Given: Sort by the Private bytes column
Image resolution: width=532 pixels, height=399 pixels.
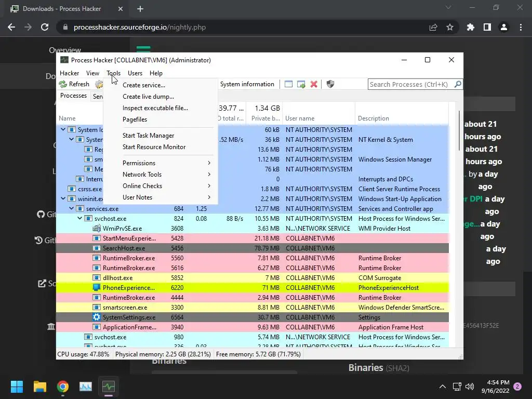Looking at the screenshot, I should coord(264,114).
